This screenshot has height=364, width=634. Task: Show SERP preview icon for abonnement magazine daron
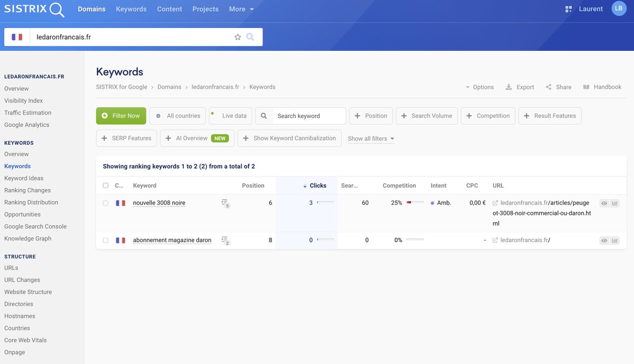click(x=225, y=240)
